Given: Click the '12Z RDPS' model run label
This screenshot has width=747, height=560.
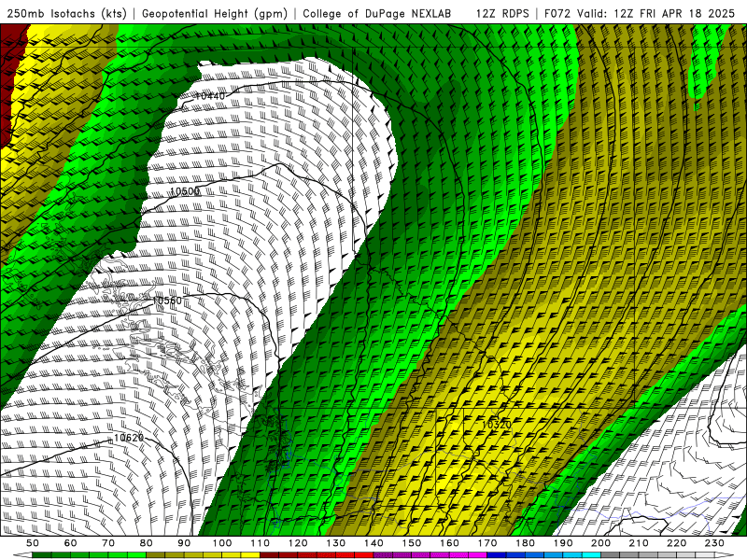Looking at the screenshot, I should (502, 14).
